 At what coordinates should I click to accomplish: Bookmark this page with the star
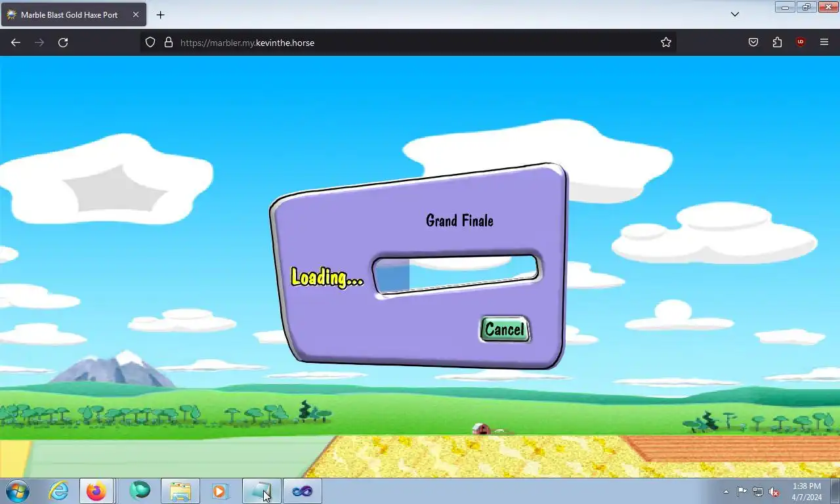point(666,42)
